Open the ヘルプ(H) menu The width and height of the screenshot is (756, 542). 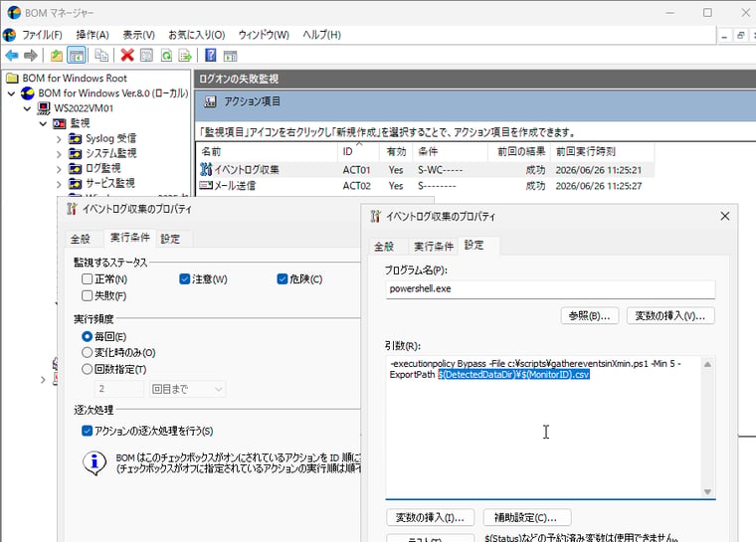point(321,35)
